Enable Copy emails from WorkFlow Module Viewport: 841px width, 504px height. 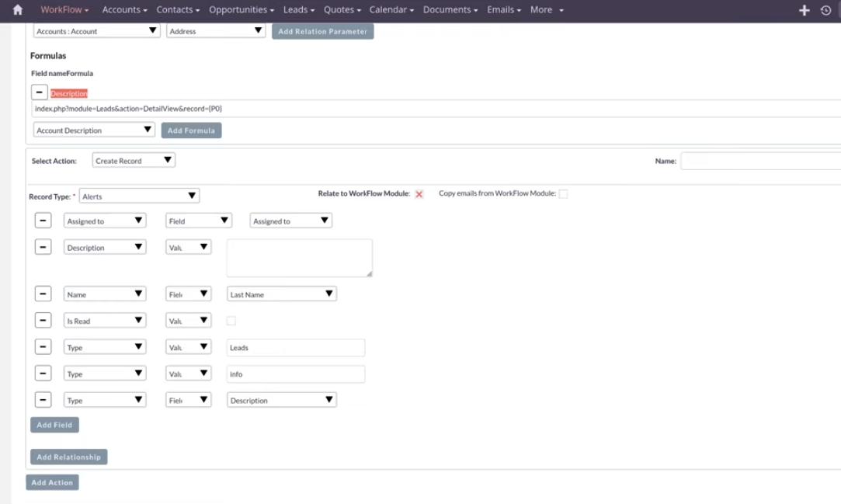tap(563, 193)
